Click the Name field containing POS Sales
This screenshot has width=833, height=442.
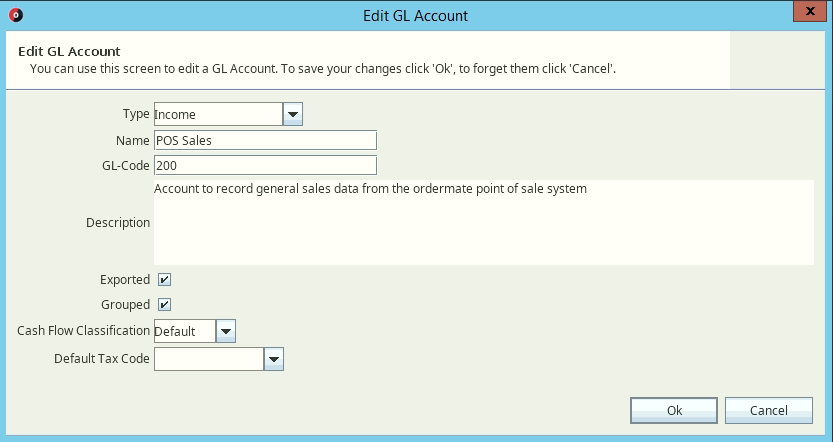(x=265, y=140)
